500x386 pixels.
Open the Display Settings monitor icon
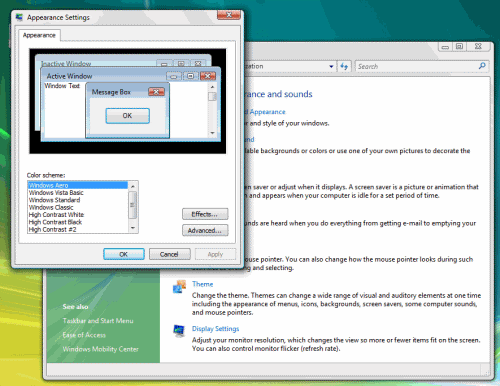point(179,331)
